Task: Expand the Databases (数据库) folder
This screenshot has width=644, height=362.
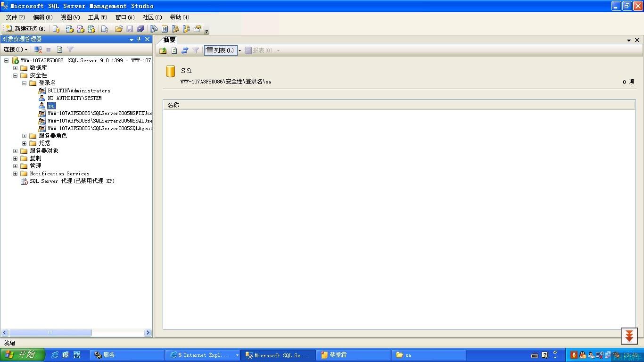Action: [x=15, y=68]
